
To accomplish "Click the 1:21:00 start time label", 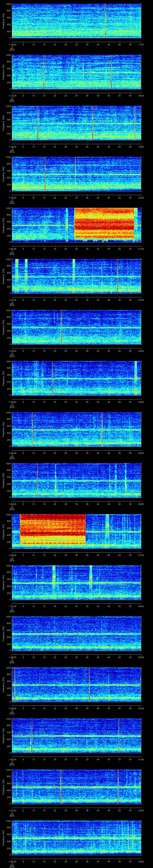I will [x=12, y=300].
